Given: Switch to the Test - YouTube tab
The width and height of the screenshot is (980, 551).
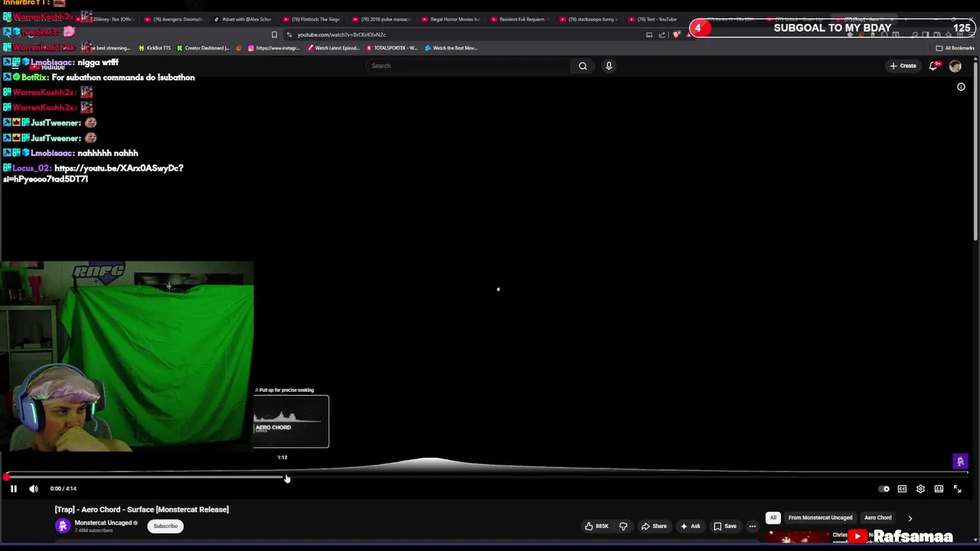Looking at the screenshot, I should (656, 19).
